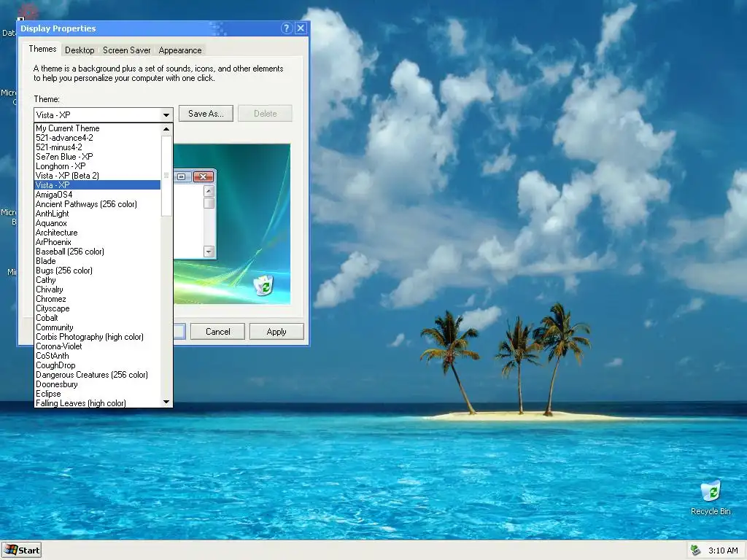Pick Vista - XP (Beta 2) theme
Screen dimensions: 747x560
tap(98, 176)
